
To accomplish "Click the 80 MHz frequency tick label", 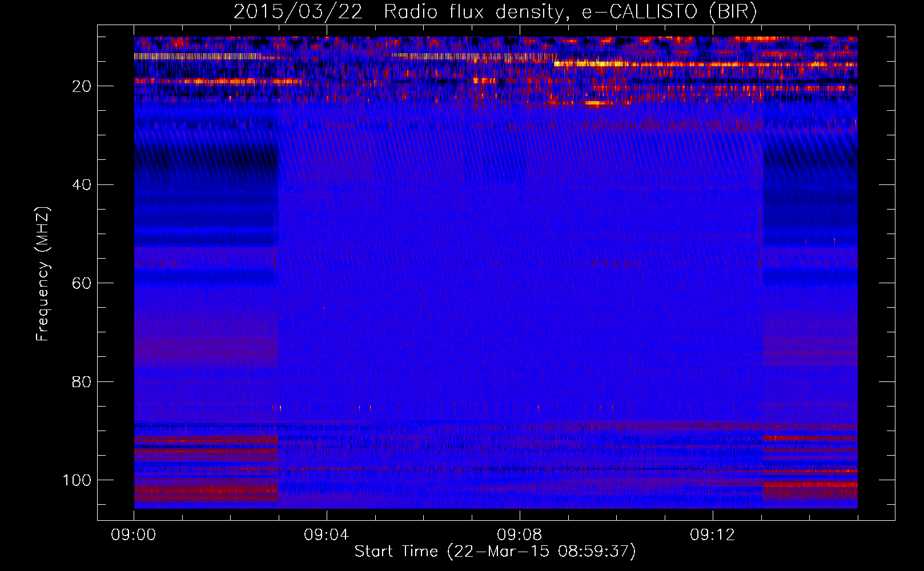I will [82, 381].
